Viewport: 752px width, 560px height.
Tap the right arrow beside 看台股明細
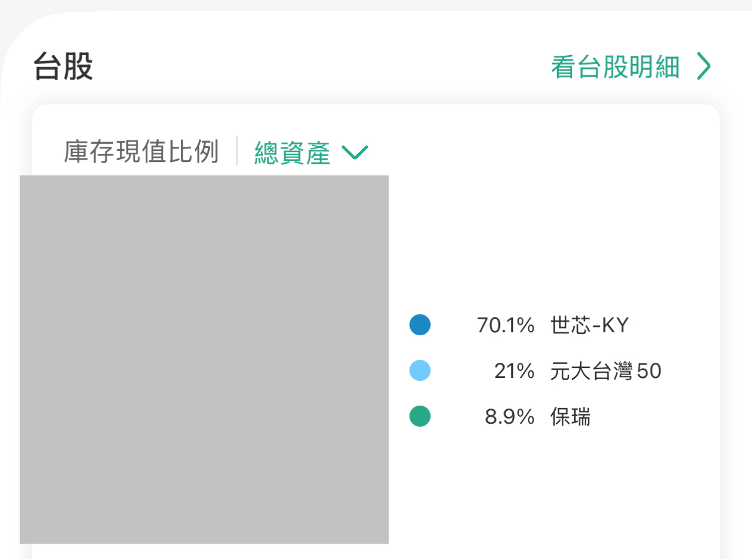coord(704,66)
